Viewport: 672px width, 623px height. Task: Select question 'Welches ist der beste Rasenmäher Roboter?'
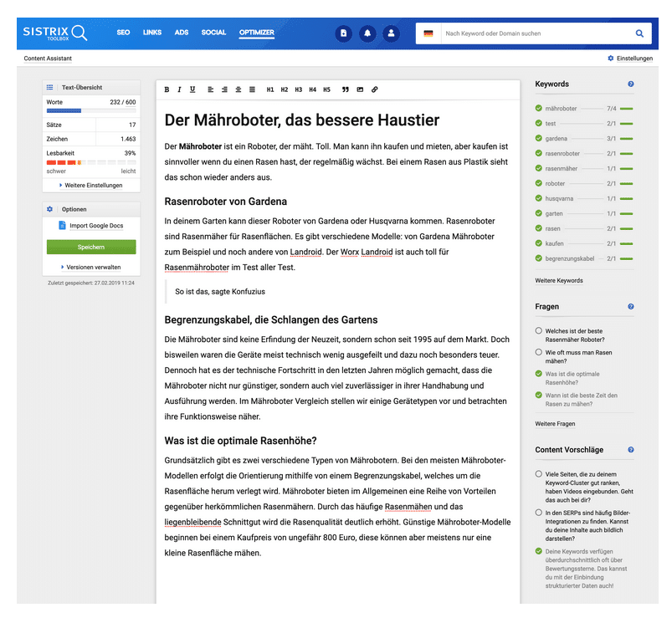(539, 330)
